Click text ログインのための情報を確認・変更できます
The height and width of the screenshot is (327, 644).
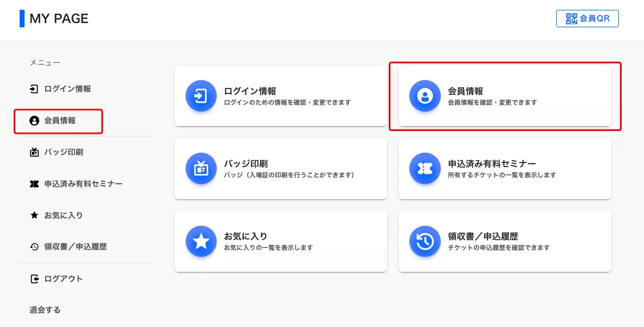[287, 103]
